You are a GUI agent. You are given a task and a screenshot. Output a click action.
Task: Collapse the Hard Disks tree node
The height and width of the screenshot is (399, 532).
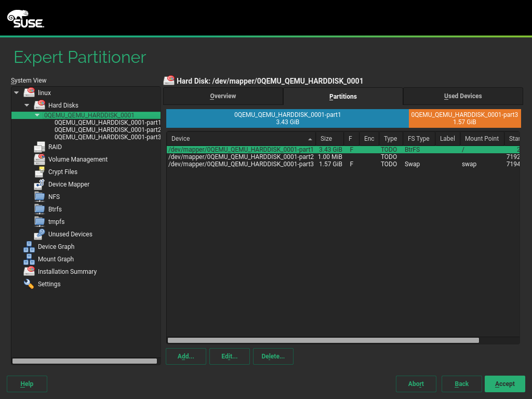[x=27, y=105]
